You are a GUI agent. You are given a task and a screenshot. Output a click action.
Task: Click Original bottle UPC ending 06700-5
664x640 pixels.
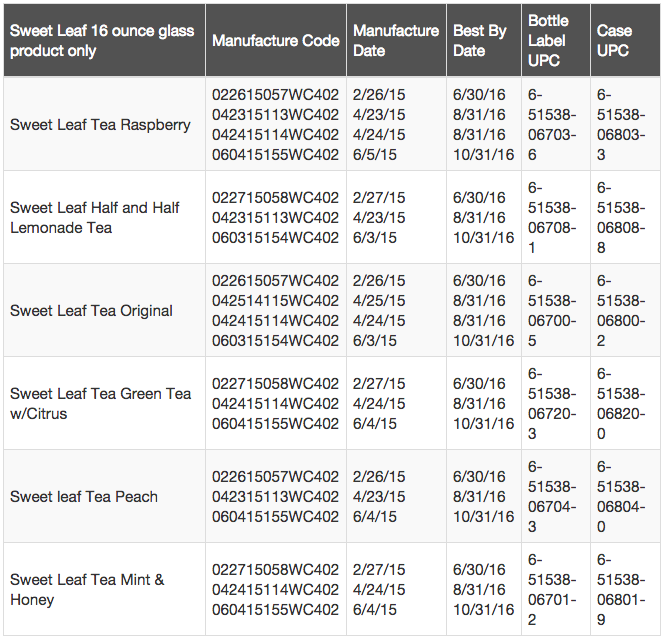(552, 310)
